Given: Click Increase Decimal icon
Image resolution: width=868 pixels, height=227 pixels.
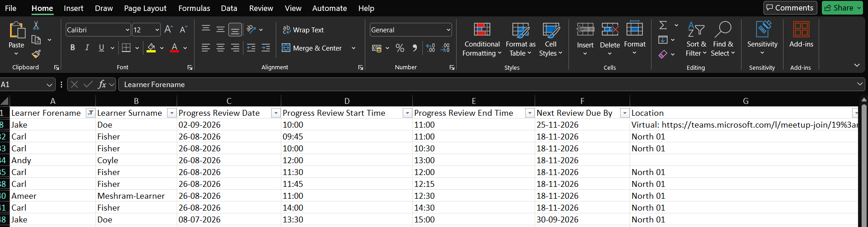Looking at the screenshot, I should coord(431,48).
